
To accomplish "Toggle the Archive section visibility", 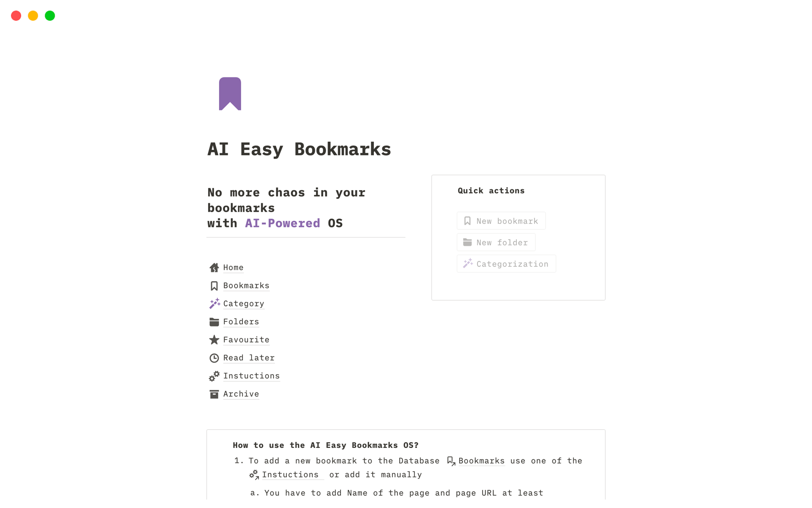I will tap(241, 393).
